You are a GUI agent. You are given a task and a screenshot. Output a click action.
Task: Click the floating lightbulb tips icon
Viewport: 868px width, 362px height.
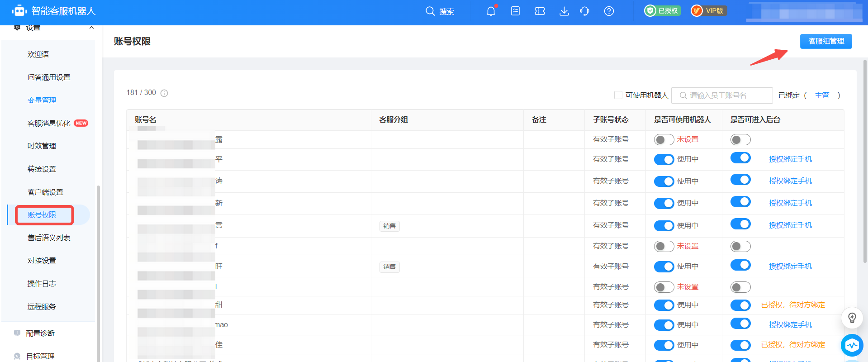click(x=852, y=318)
